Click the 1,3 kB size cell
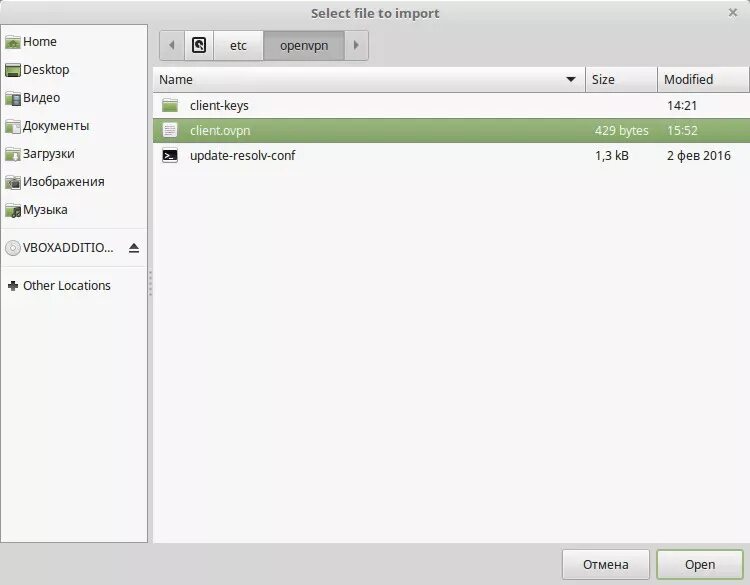Image resolution: width=750 pixels, height=585 pixels. [x=612, y=155]
